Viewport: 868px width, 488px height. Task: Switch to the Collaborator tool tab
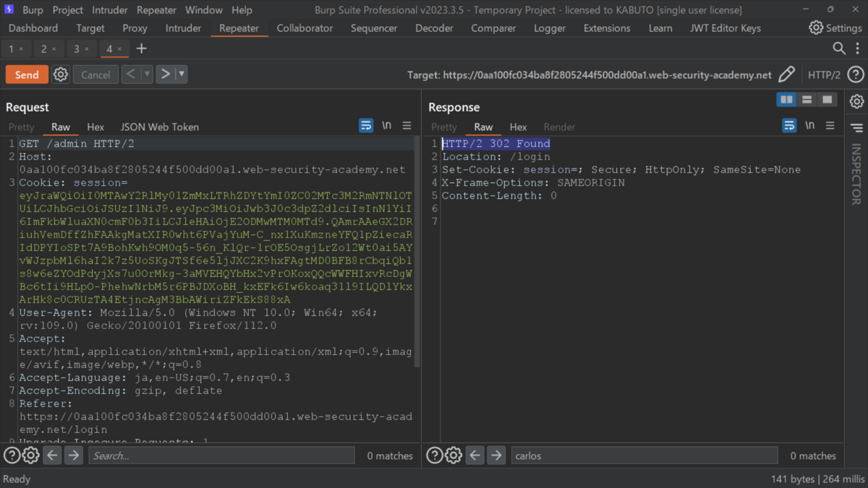click(305, 28)
